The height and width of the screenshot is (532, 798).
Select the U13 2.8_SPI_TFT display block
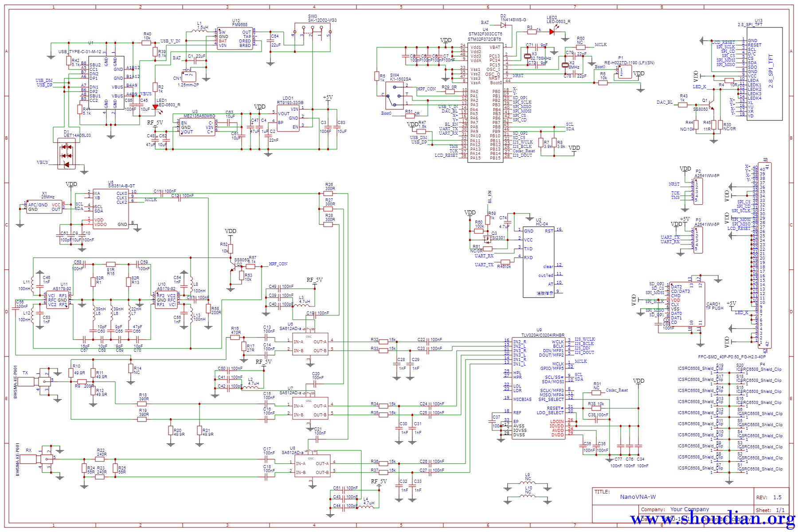765,74
